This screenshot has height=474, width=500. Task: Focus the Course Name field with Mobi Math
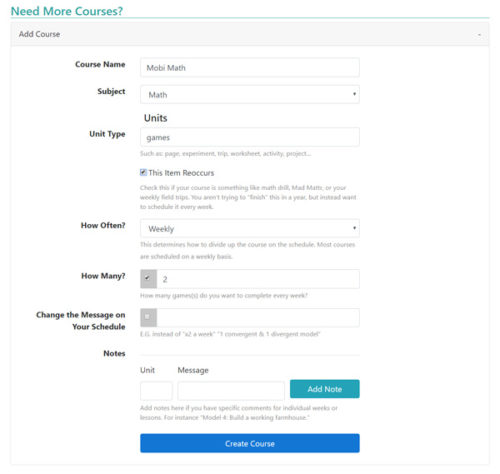250,67
